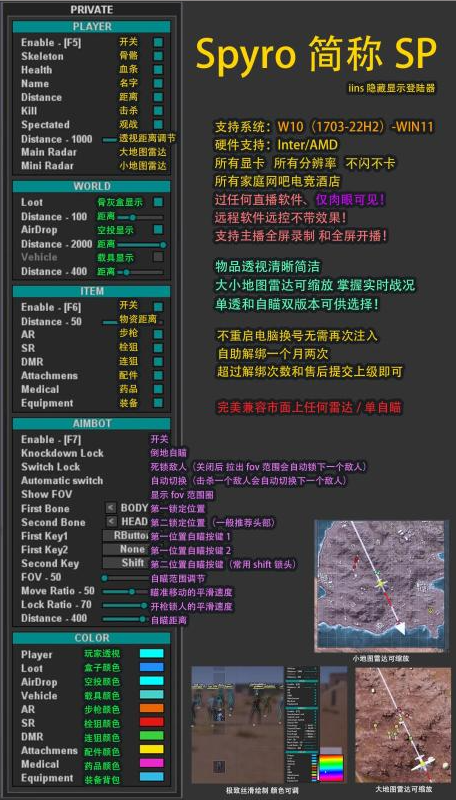
Task: Click the red SR color swatch
Action: pos(151,722)
